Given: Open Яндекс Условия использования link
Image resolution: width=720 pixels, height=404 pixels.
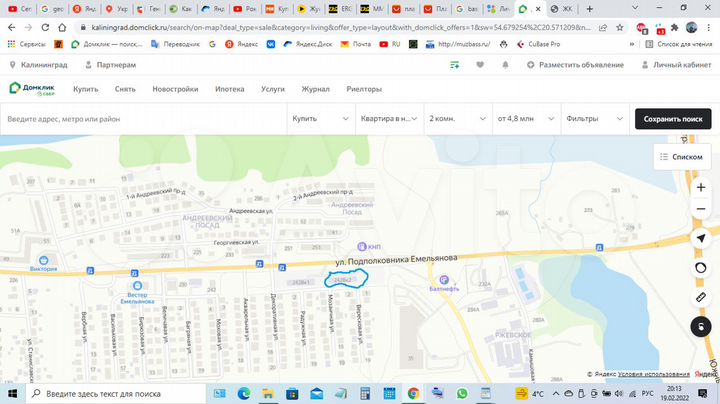Looking at the screenshot, I should (x=654, y=374).
